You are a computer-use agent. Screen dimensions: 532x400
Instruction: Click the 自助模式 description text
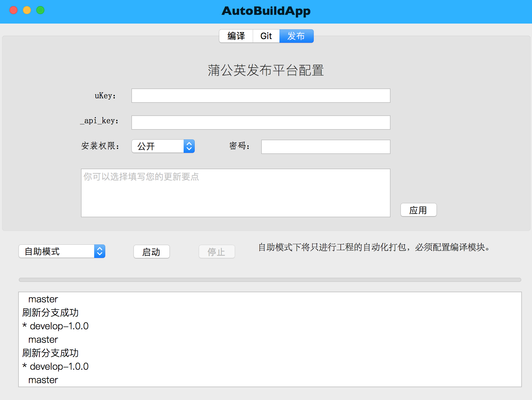[x=374, y=247]
